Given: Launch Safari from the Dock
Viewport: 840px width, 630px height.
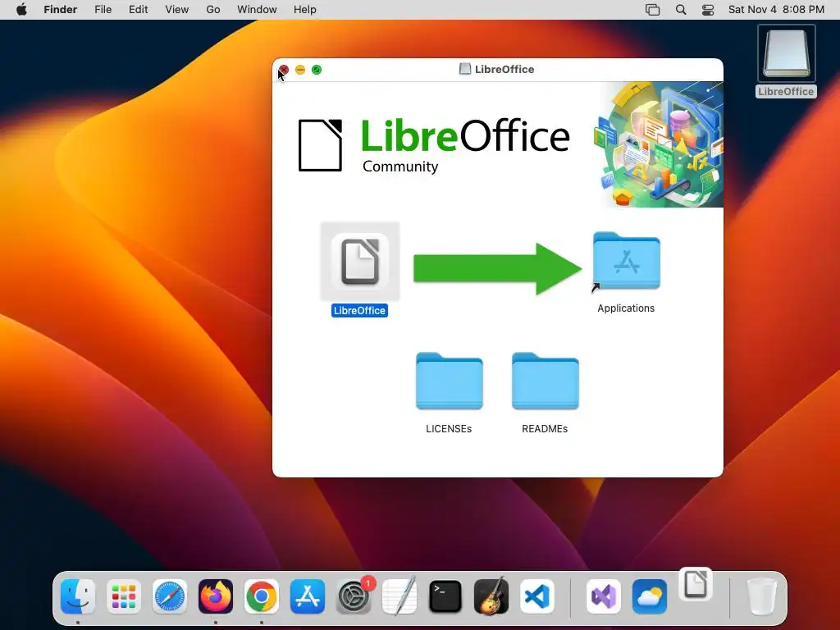Looking at the screenshot, I should tap(170, 596).
